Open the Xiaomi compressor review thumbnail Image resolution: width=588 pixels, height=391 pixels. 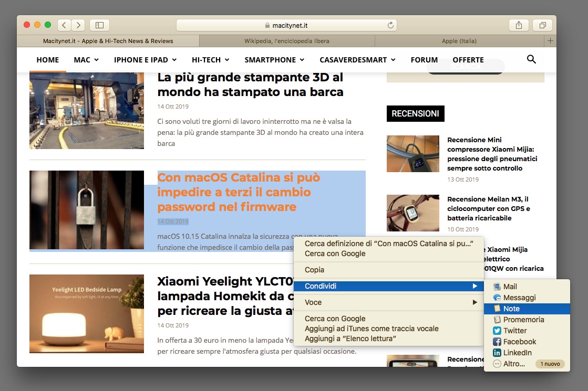(x=413, y=154)
